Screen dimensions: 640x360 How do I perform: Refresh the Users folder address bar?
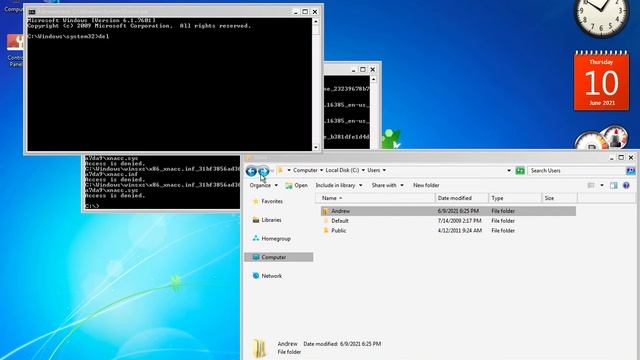pos(520,171)
